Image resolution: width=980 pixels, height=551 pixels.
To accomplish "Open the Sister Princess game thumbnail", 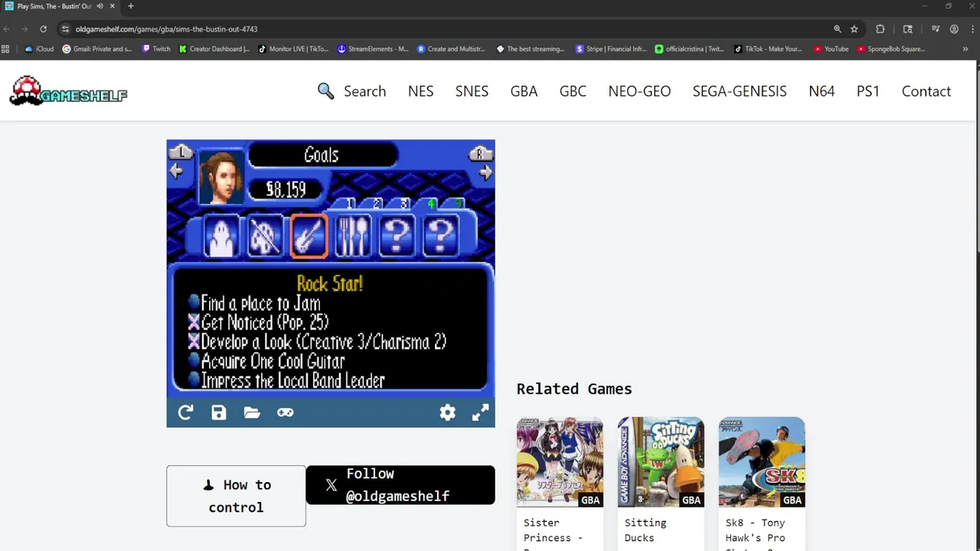I will [x=560, y=462].
